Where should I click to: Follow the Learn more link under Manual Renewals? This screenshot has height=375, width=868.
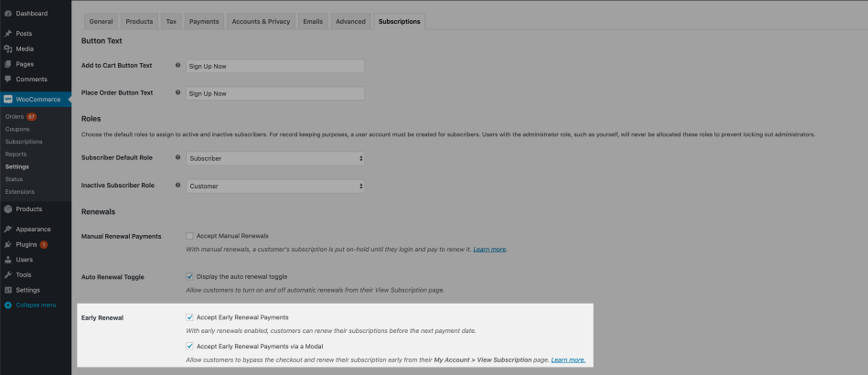[489, 249]
